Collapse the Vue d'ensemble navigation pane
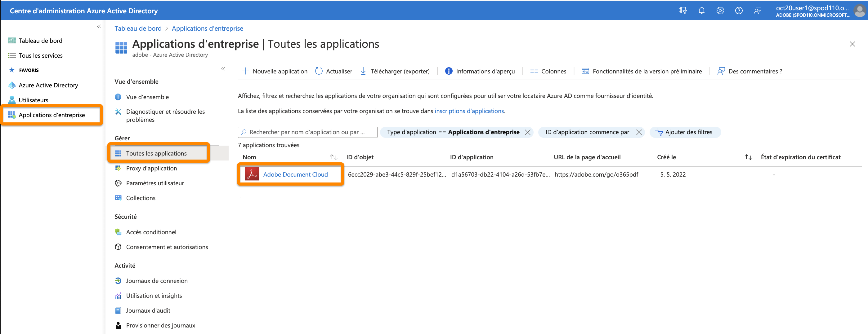This screenshot has height=334, width=868. [x=223, y=68]
